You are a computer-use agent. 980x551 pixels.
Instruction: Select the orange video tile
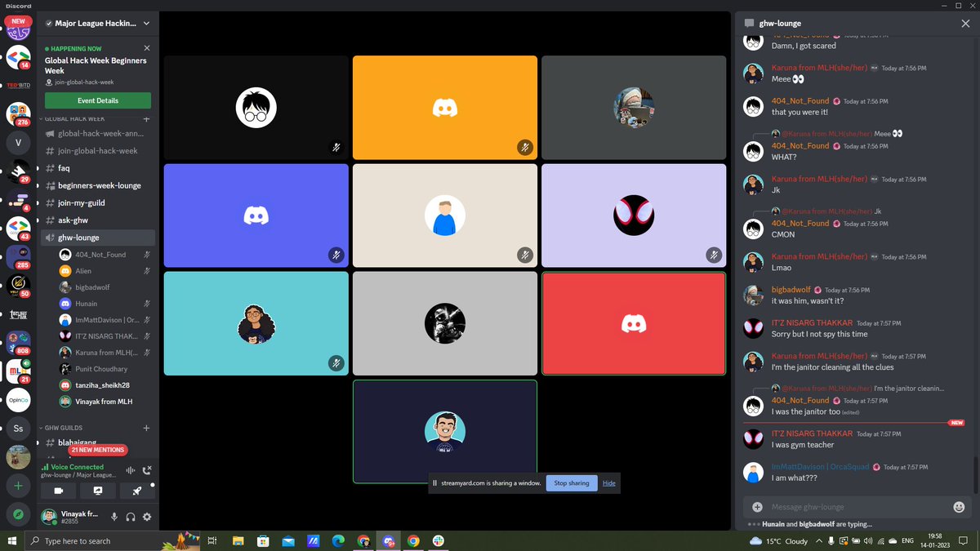click(445, 108)
